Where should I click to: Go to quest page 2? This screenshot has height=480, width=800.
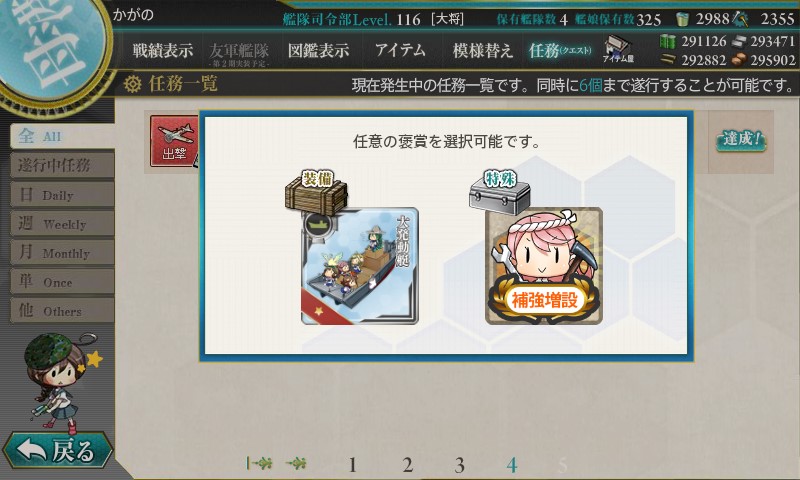click(x=407, y=465)
